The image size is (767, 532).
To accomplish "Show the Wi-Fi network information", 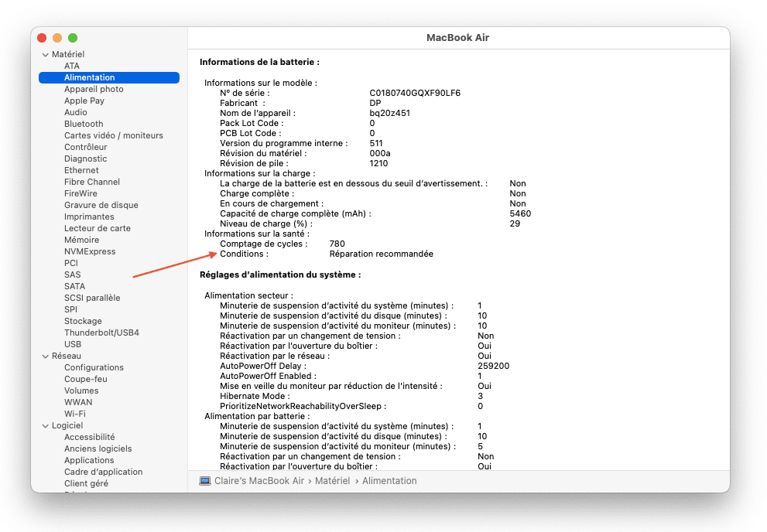I will 75,414.
